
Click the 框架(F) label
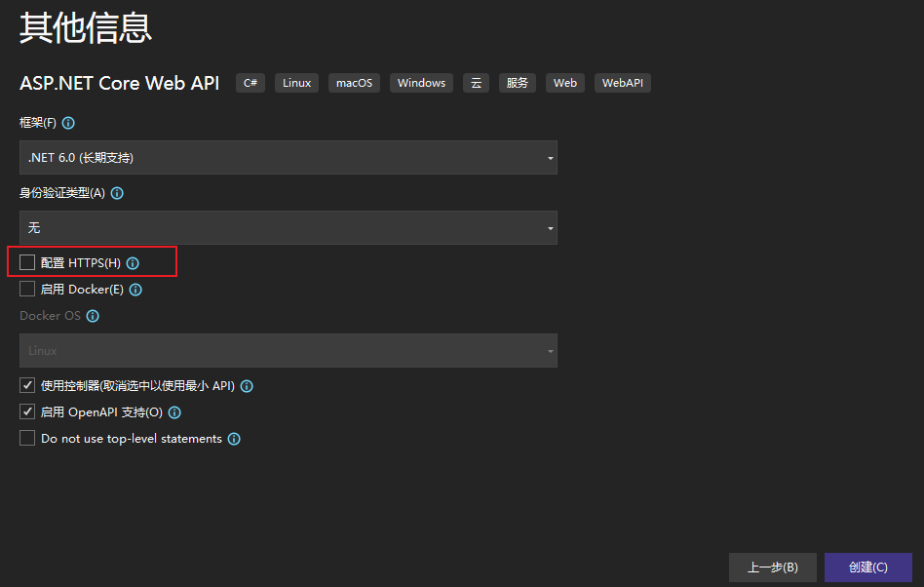(38, 123)
